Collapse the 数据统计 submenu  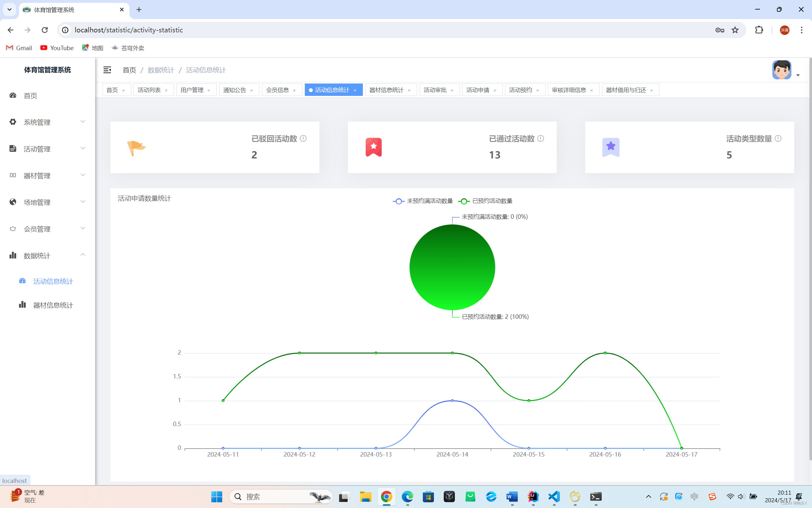pos(82,255)
